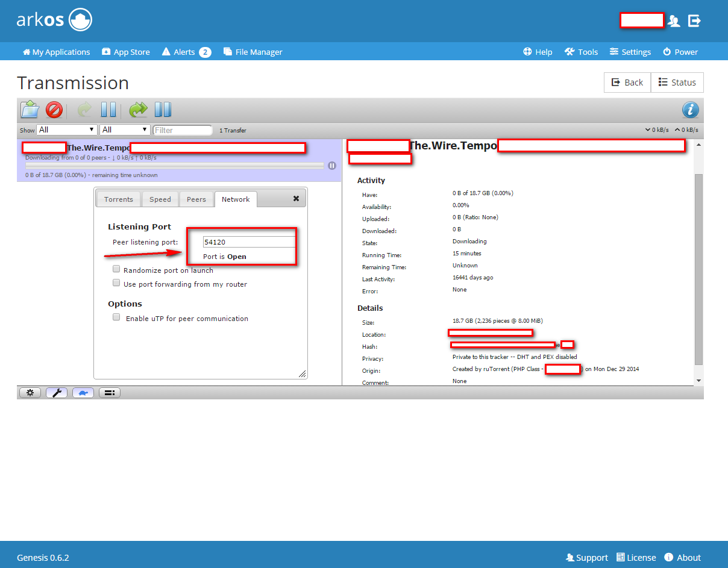
Task: Pause the selected torrent from toolbar
Action: click(108, 110)
